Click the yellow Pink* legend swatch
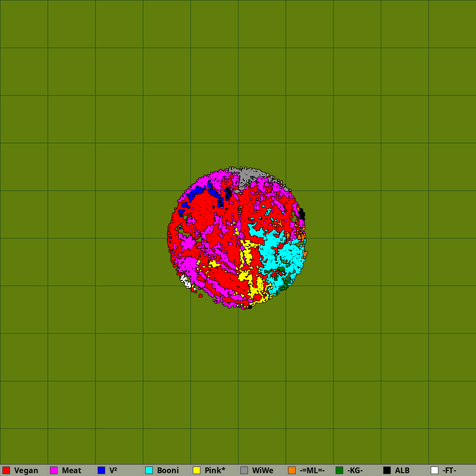The height and width of the screenshot is (476, 476). [x=197, y=470]
